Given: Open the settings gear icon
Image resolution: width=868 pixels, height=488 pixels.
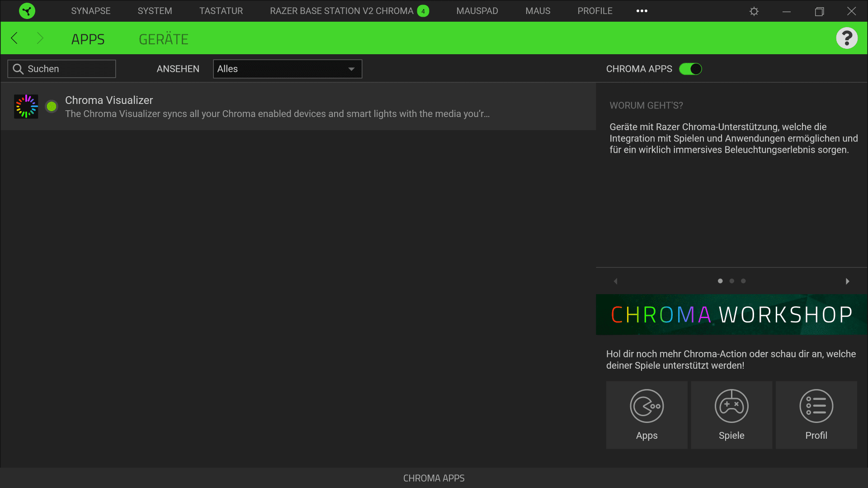Looking at the screenshot, I should [x=754, y=11].
